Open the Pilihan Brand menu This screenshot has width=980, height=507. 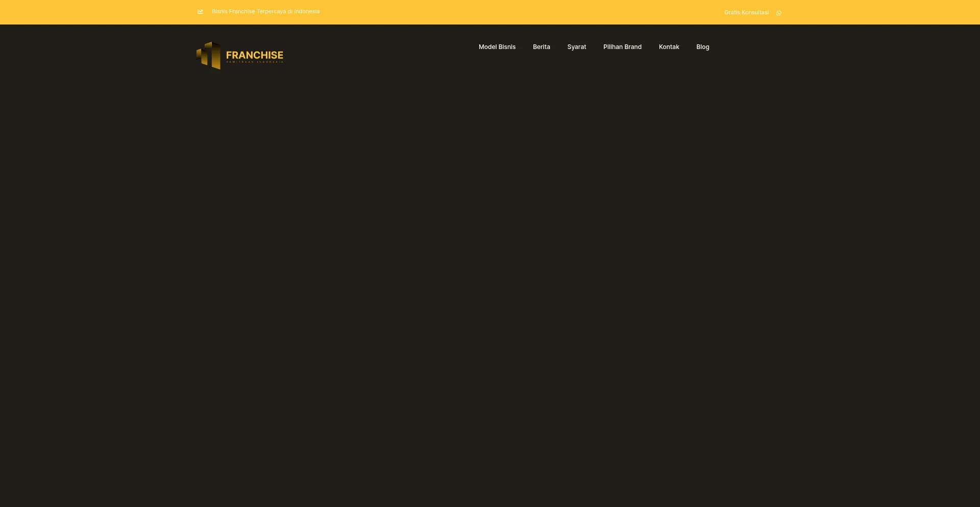coord(622,47)
